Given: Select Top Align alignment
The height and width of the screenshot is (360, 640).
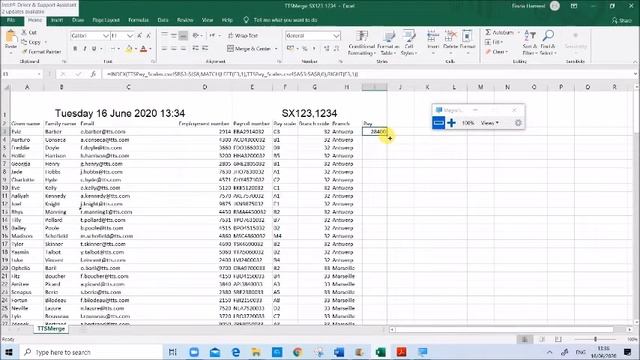Looking at the screenshot, I should 164,36.
